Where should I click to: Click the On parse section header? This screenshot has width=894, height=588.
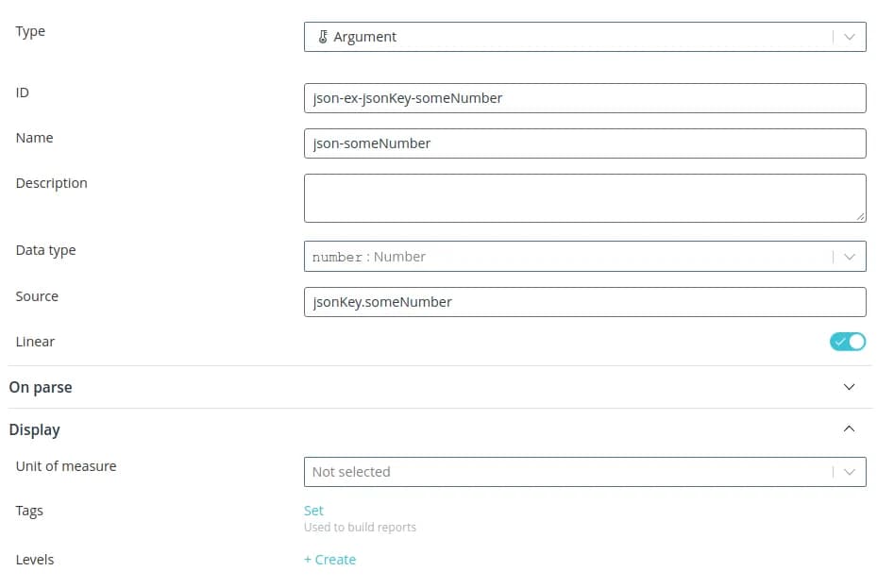41,387
